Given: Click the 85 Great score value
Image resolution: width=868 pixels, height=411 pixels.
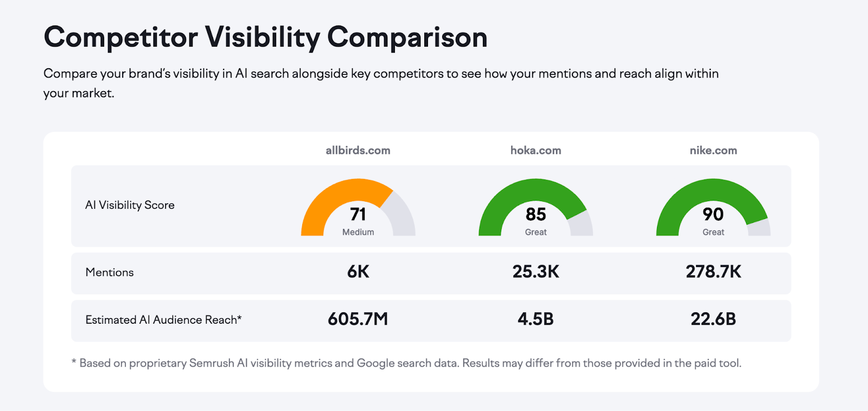Looking at the screenshot, I should 535,215.
